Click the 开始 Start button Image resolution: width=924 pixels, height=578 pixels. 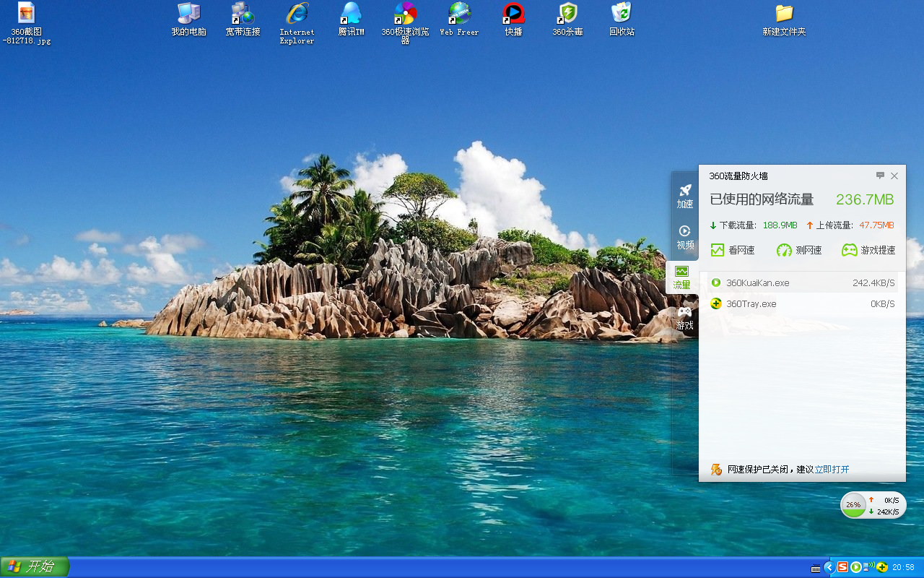pyautogui.click(x=35, y=566)
